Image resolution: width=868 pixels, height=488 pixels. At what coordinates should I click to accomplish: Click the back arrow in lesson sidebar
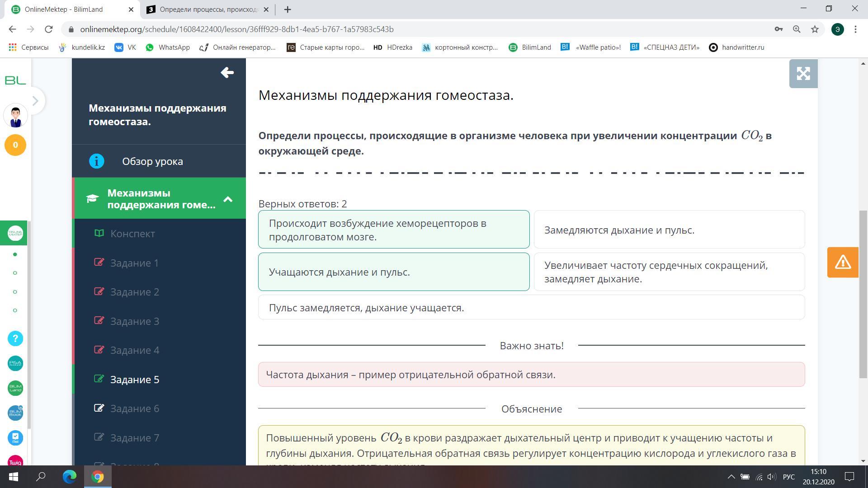click(x=227, y=73)
